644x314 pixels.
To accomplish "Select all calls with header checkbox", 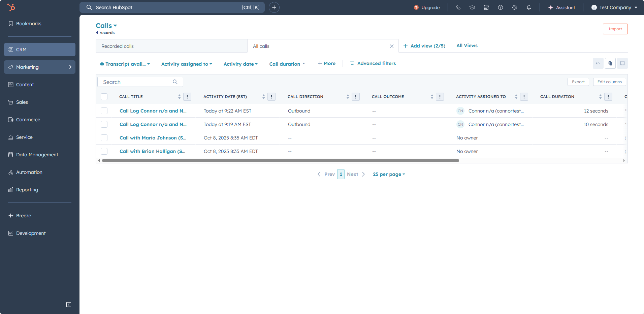I will click(x=104, y=97).
